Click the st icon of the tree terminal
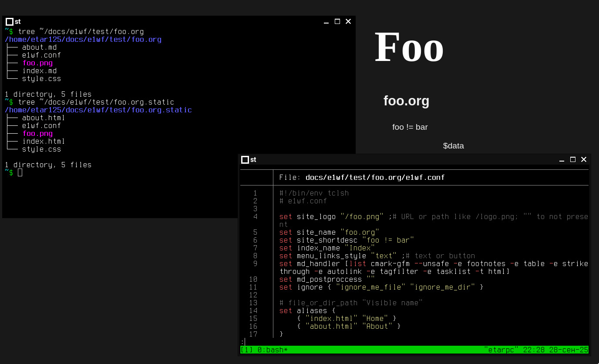This screenshot has width=599, height=364. [9, 22]
